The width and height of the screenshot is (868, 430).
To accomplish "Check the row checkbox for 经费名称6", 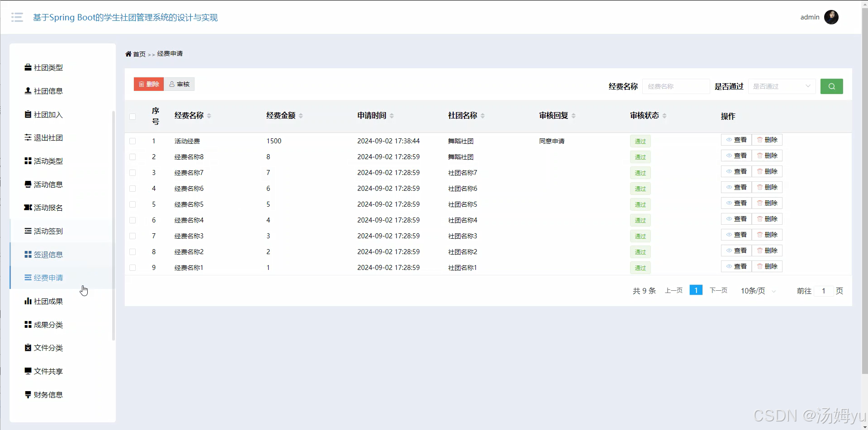I will tap(133, 189).
